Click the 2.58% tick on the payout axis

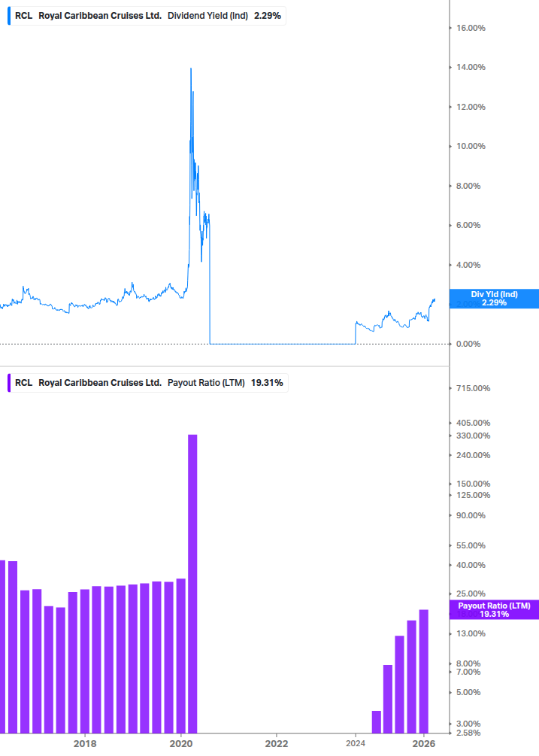[x=468, y=733]
